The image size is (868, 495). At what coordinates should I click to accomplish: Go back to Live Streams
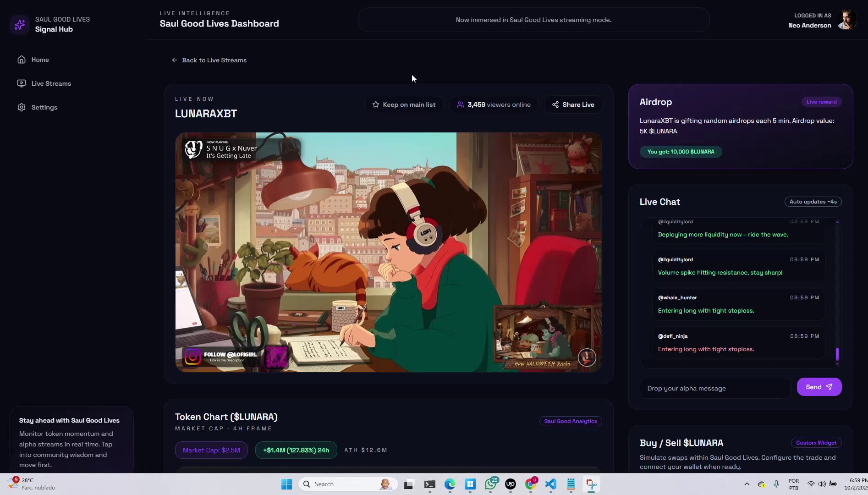point(209,60)
